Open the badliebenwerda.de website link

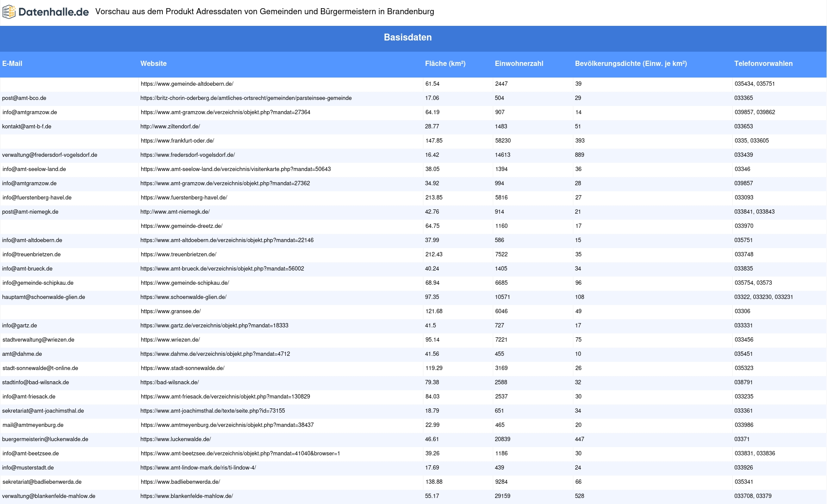pos(180,482)
